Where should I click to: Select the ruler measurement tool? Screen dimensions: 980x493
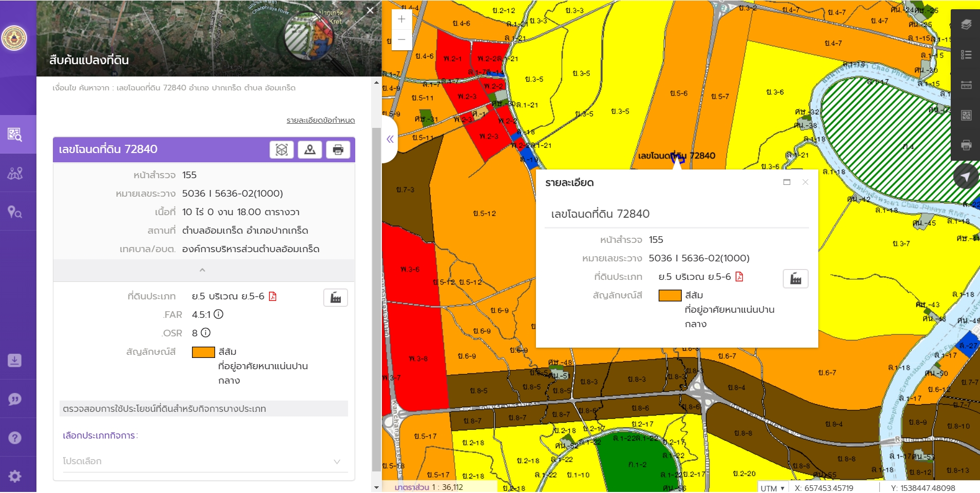click(x=966, y=85)
